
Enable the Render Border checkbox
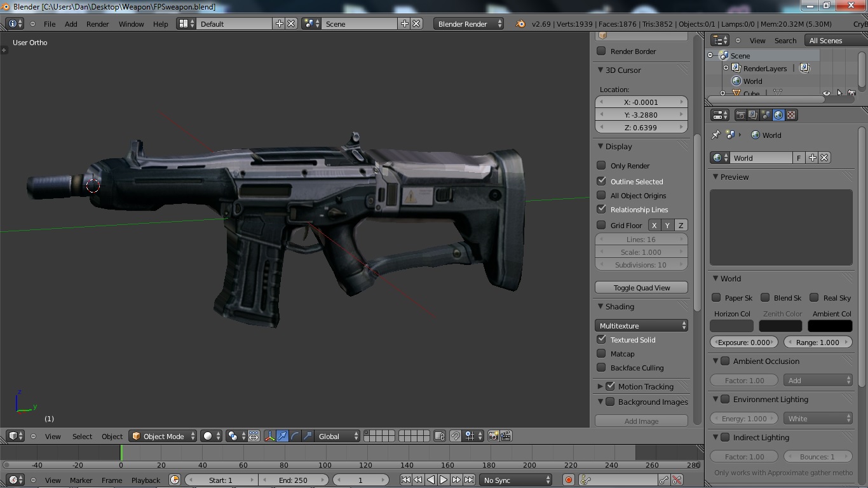(x=601, y=51)
